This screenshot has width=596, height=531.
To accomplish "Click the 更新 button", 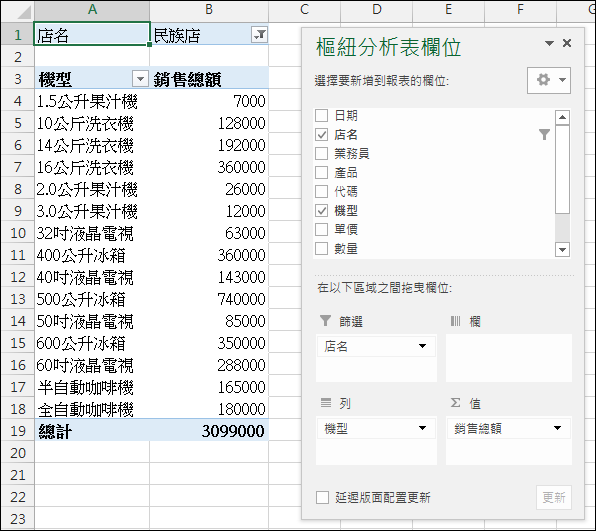I will [554, 497].
